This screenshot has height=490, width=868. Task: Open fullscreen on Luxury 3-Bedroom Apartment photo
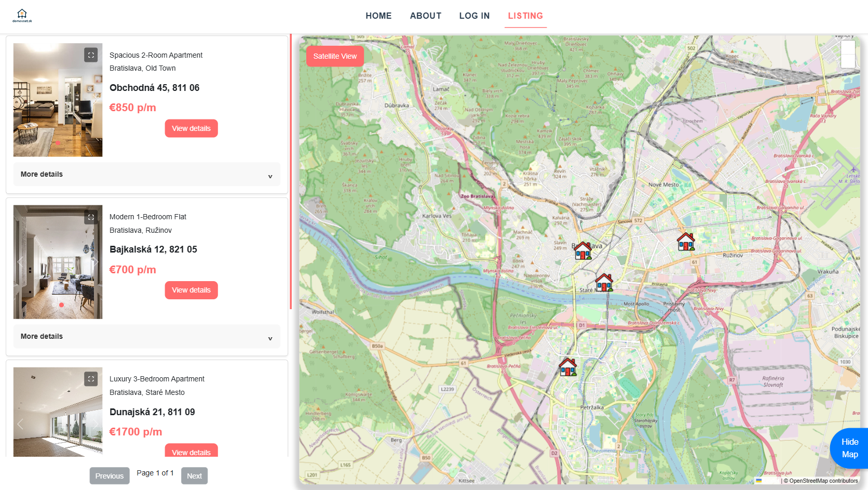coord(91,379)
